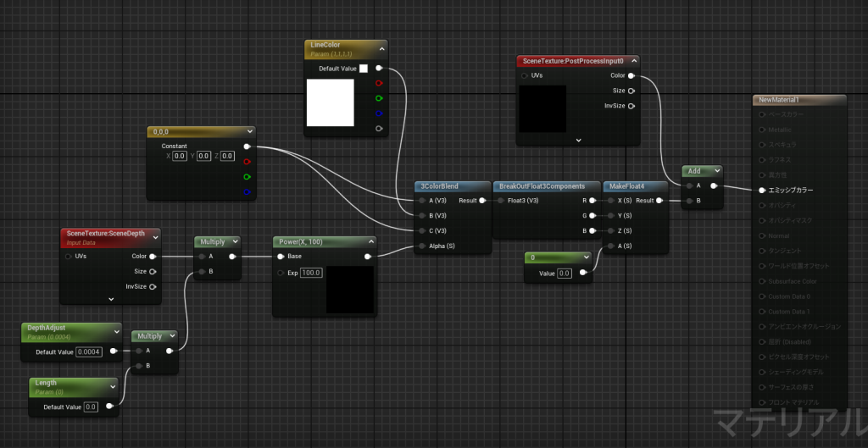Click the エミッシブカラー input pin on NewMaterial1
Viewport: 868px width, 448px height.
click(x=762, y=191)
